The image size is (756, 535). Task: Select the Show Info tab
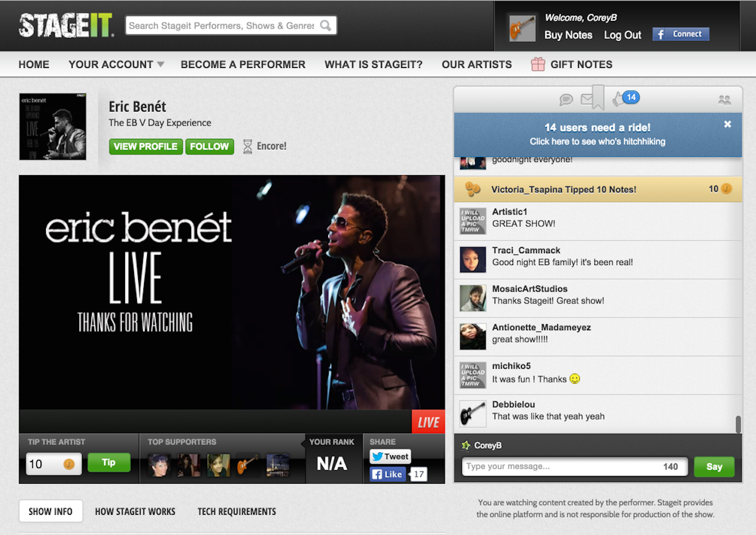pos(51,511)
